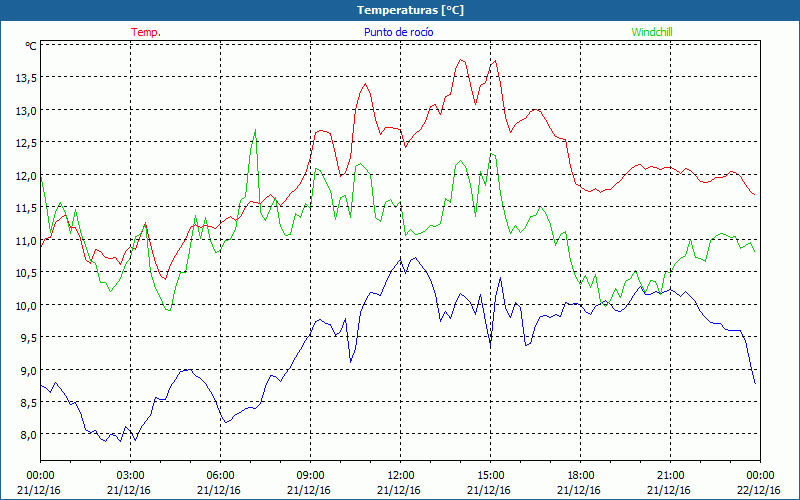
Task: Click the 8,5 y-axis value
Action: tap(29, 403)
